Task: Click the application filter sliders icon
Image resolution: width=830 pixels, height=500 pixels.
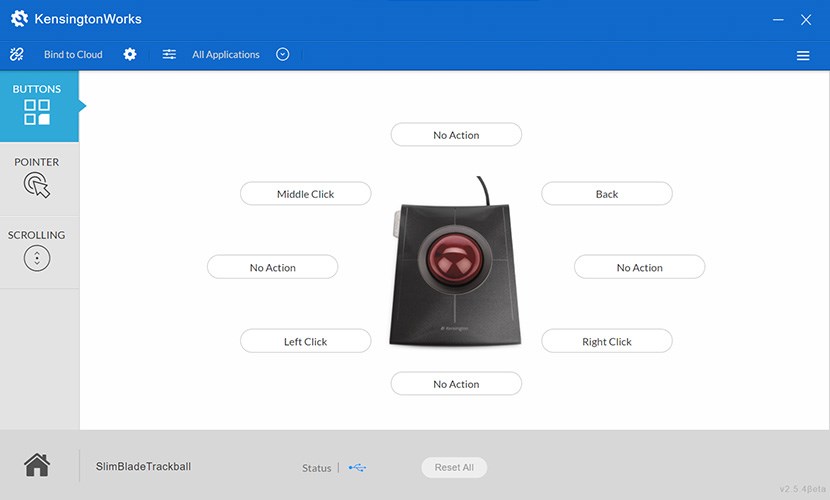Action: pyautogui.click(x=169, y=55)
